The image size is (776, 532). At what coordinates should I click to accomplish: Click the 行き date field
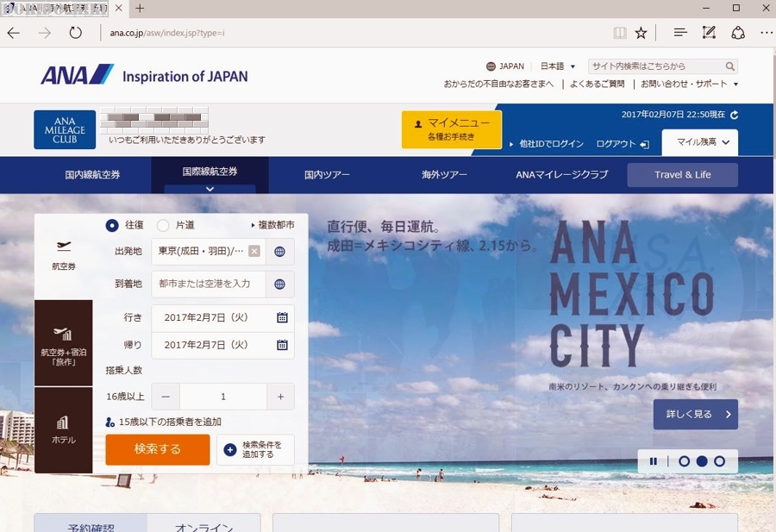(x=222, y=317)
